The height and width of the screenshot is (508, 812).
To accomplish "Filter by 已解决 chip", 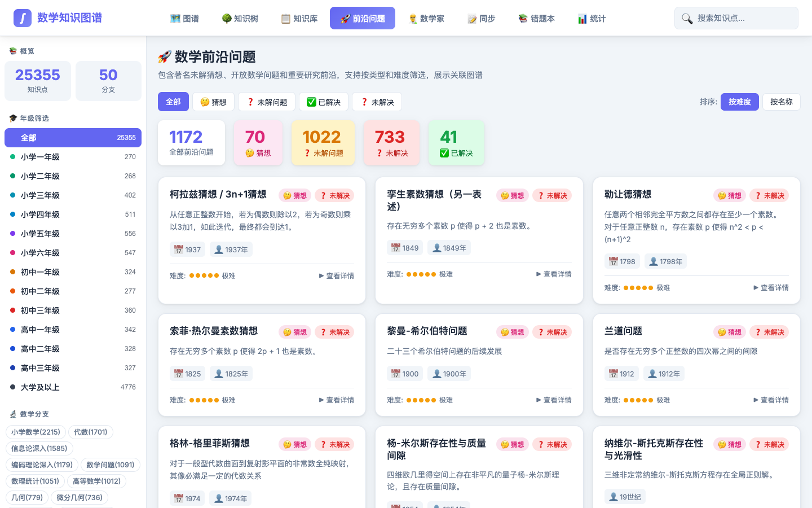I will (x=324, y=102).
